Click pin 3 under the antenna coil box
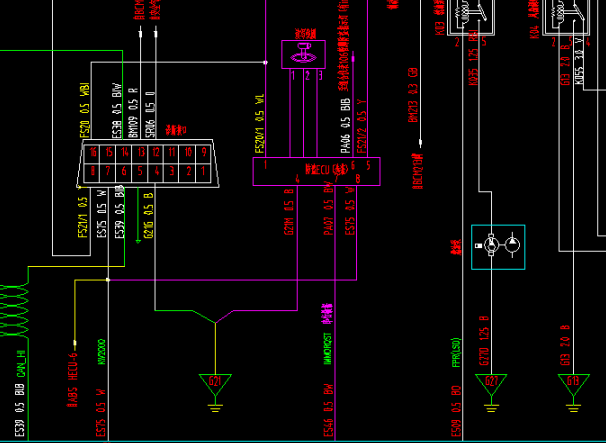606x443 pixels. (x=320, y=75)
